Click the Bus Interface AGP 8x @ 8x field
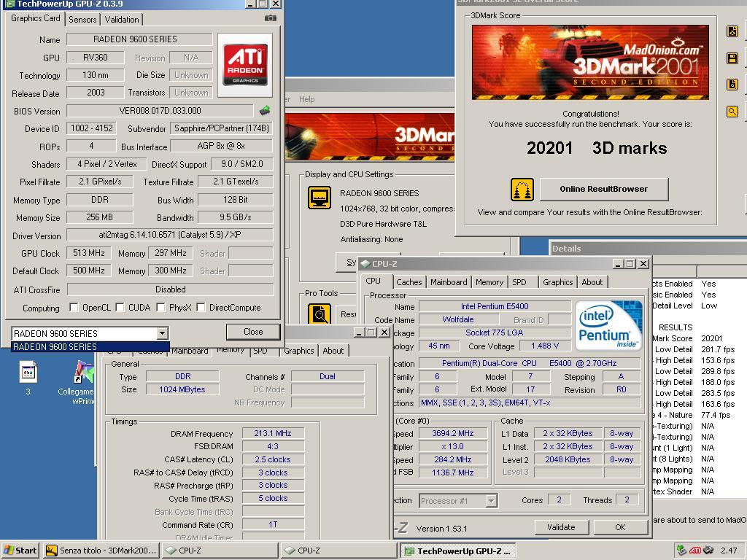The image size is (747, 560). click(x=222, y=146)
